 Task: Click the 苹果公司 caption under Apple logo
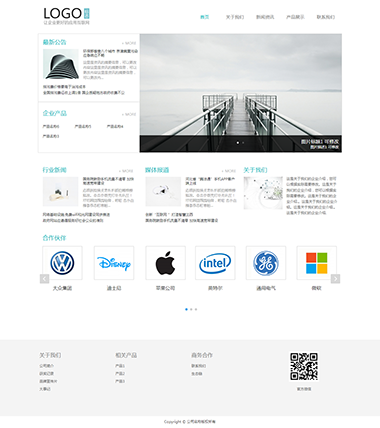[165, 288]
